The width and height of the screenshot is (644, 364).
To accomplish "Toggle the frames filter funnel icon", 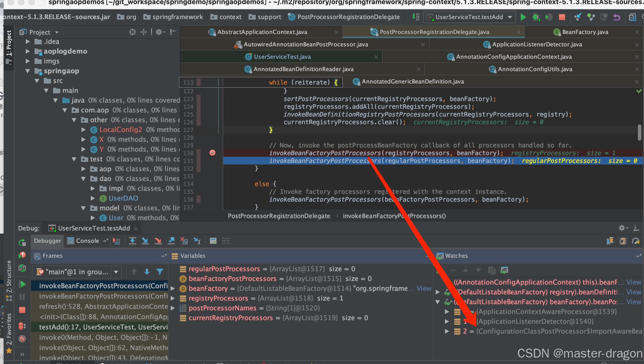I will pyautogui.click(x=160, y=272).
